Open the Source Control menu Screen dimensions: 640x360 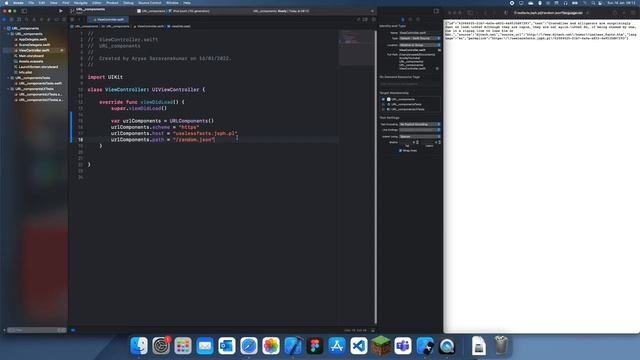pyautogui.click(x=150, y=3)
